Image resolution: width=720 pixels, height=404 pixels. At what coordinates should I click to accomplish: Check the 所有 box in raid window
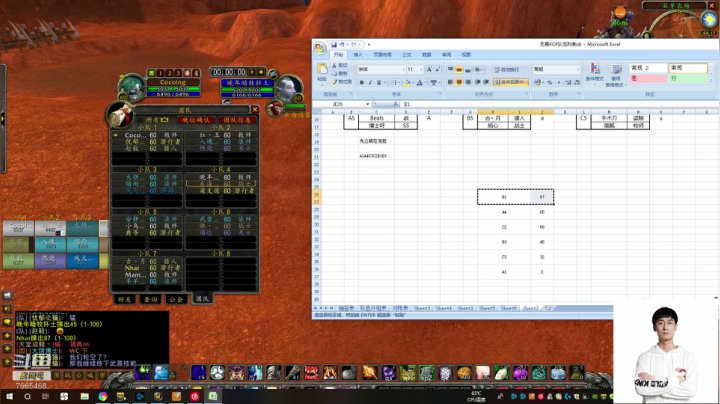(141, 120)
